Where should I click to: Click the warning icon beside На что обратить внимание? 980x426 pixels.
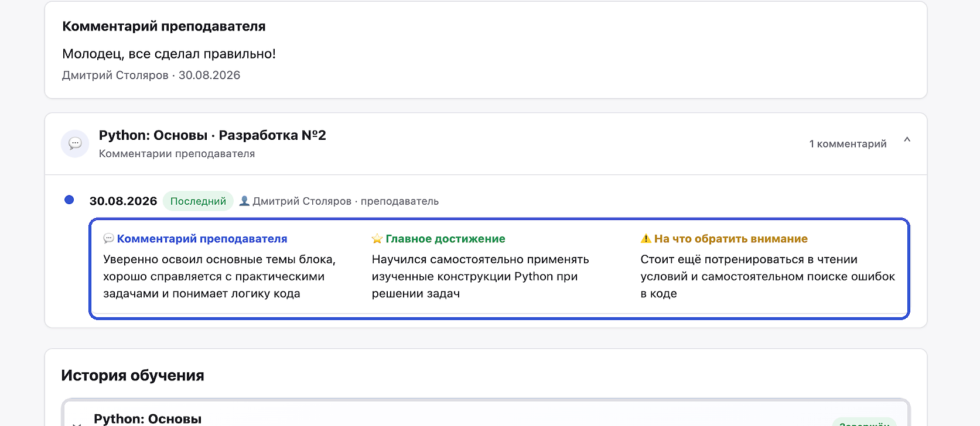[x=646, y=239]
